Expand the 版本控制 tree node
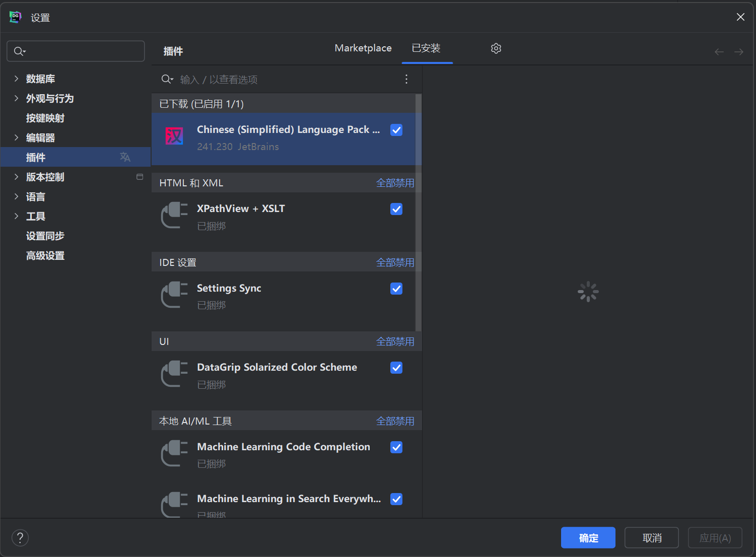756x557 pixels. click(x=16, y=177)
